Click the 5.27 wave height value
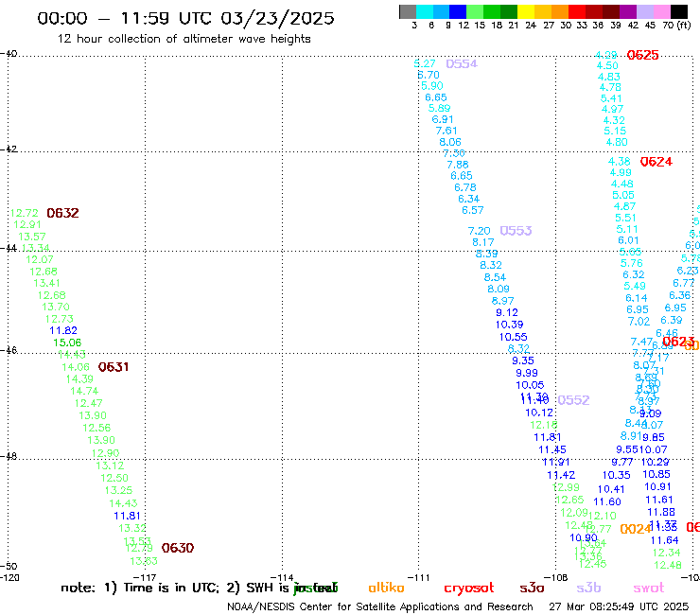 425,64
